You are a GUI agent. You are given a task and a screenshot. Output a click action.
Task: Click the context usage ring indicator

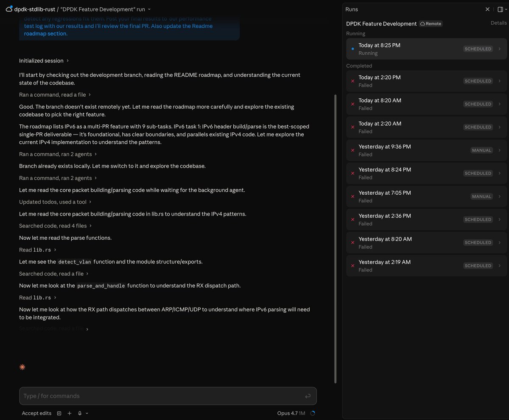point(313,413)
